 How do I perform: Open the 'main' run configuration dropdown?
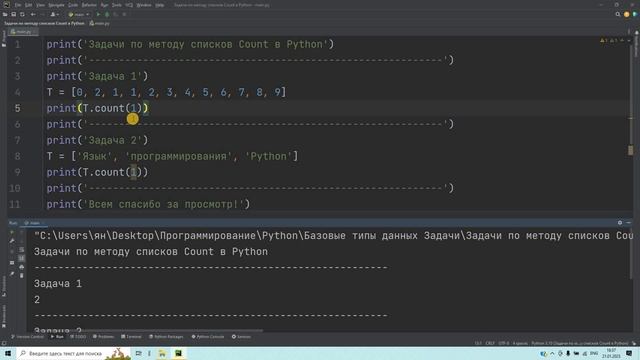pos(78,14)
